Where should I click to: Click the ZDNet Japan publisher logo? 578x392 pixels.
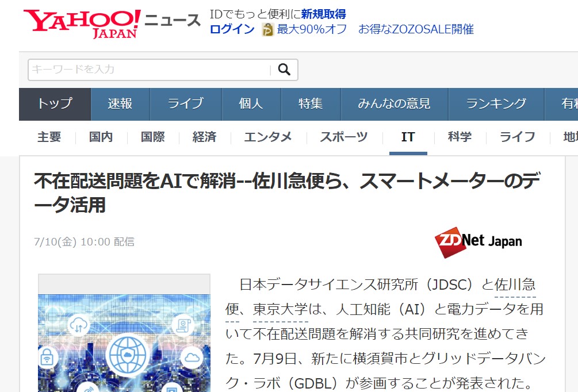479,241
